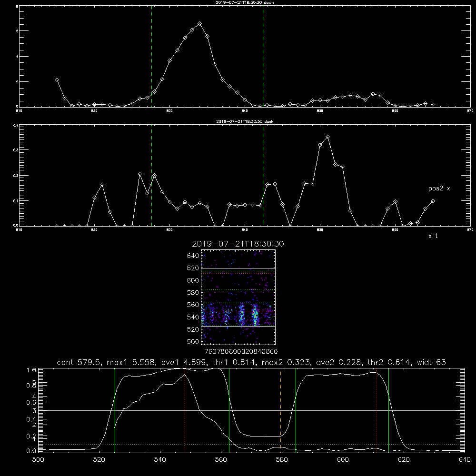Click the 'widt 63' value
Viewport: 476px width, 476px height.
click(x=431, y=362)
